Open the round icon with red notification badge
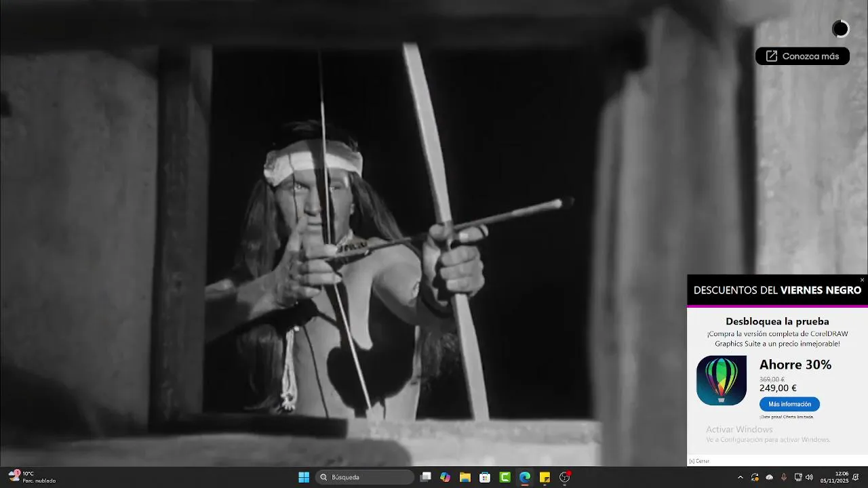Screen dimensions: 868x488 [x=565, y=477]
